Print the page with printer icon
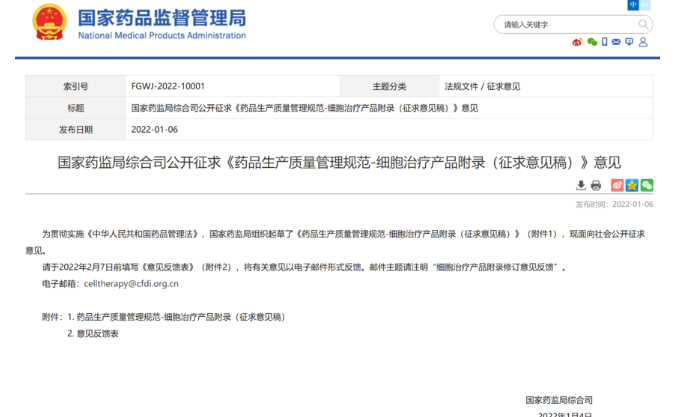The image size is (675, 417). pyautogui.click(x=596, y=185)
